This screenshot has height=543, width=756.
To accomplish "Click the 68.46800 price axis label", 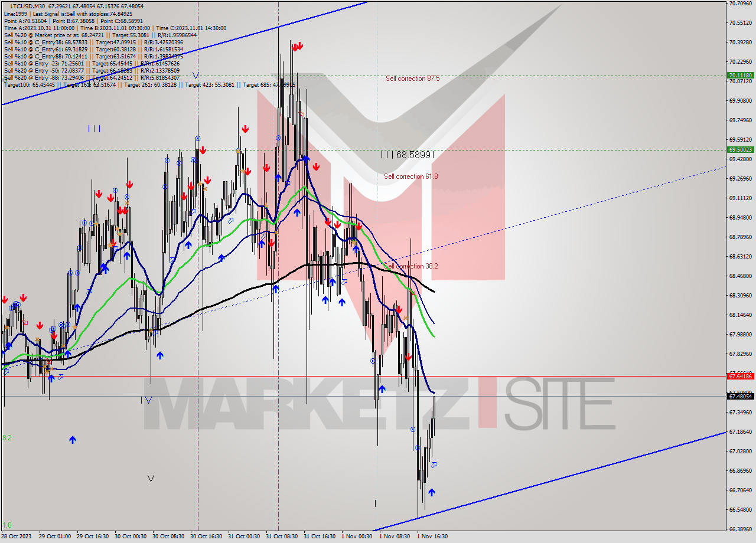I will pyautogui.click(x=740, y=276).
